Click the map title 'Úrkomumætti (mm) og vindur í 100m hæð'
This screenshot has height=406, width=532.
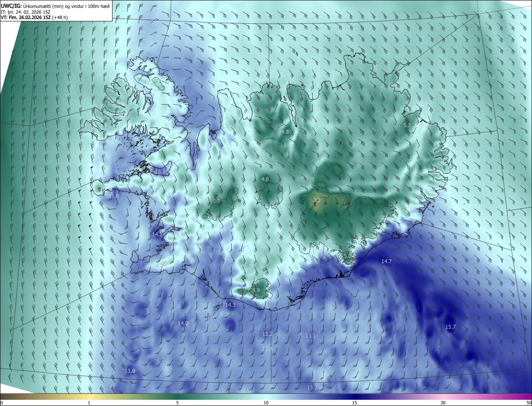click(x=66, y=5)
